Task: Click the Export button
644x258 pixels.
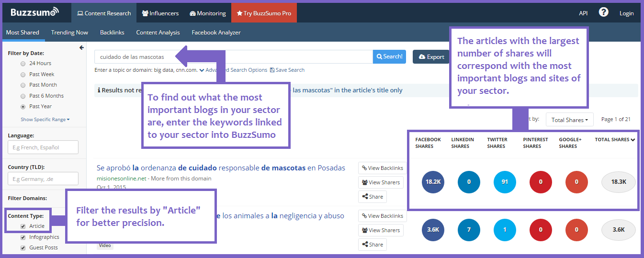Action: point(431,57)
